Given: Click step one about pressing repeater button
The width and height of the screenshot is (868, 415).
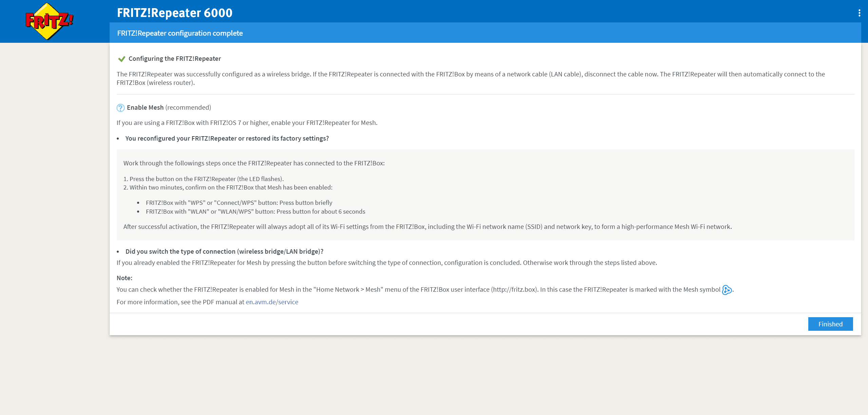Looking at the screenshot, I should tap(204, 179).
